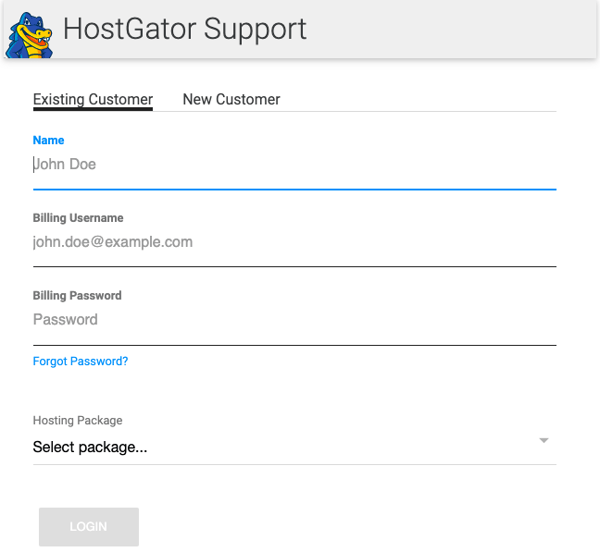Click the Billing Password label text
600x552 pixels.
point(77,296)
